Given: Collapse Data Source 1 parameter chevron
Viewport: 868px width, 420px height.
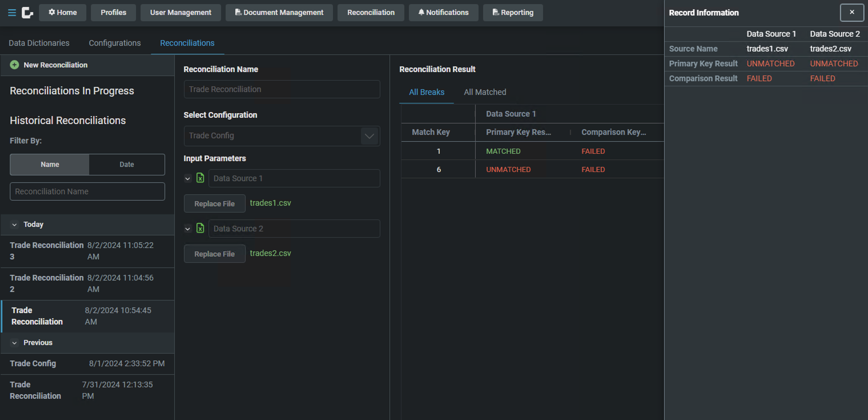Looking at the screenshot, I should tap(188, 178).
